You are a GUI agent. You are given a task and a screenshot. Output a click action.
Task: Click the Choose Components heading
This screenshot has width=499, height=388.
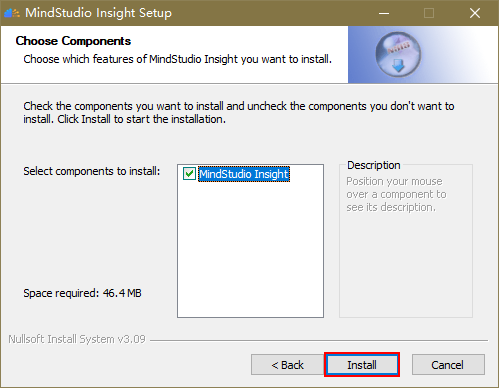pyautogui.click(x=73, y=41)
